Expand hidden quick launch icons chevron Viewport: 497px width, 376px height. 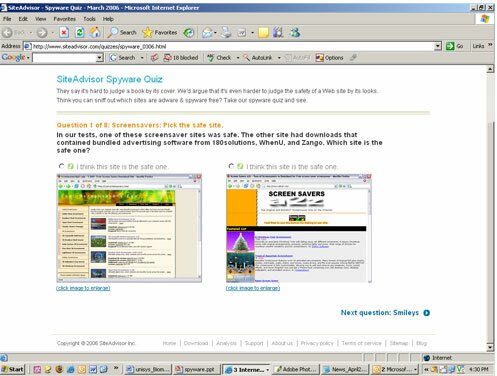tap(116, 368)
